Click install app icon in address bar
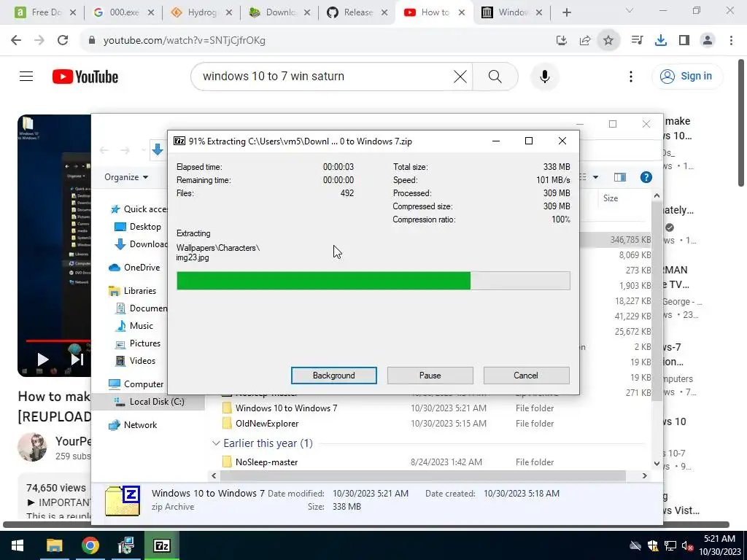The height and width of the screenshot is (560, 747). 562,41
